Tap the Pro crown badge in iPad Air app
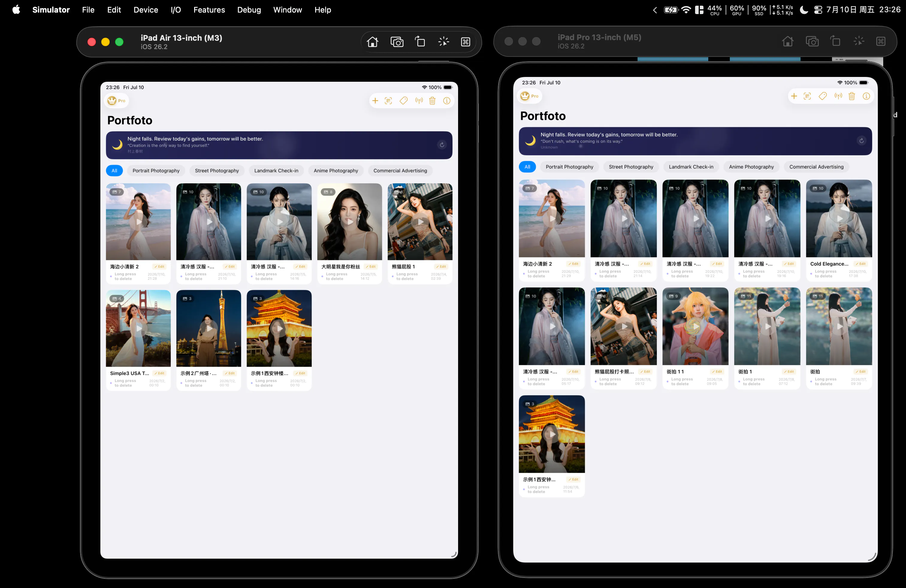 click(x=117, y=101)
